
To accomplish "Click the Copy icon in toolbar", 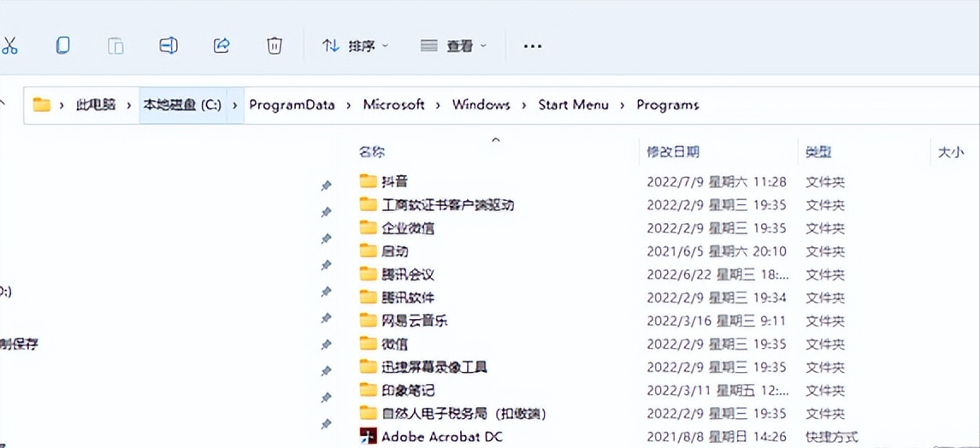I will pyautogui.click(x=62, y=45).
